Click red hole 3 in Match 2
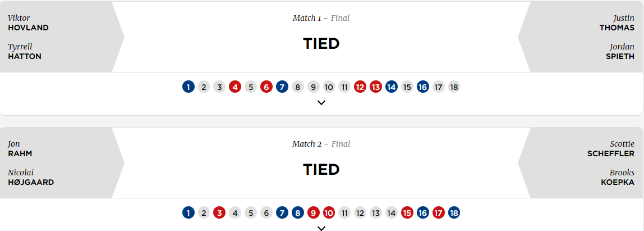 coord(220,213)
